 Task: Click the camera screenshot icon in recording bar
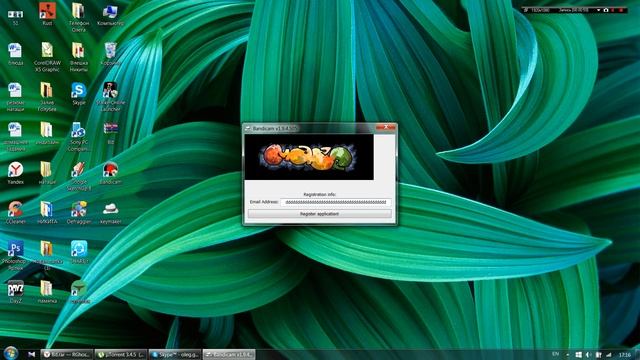point(606,10)
